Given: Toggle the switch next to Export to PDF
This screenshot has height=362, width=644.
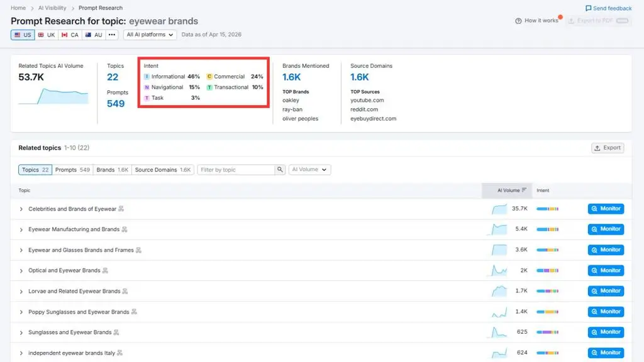Looking at the screenshot, I should click(622, 21).
